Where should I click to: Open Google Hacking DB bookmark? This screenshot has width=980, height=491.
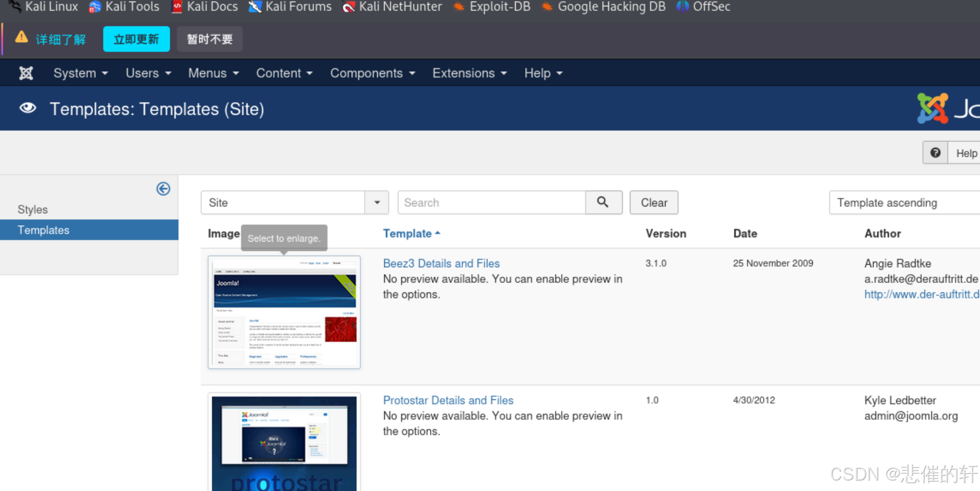(603, 7)
